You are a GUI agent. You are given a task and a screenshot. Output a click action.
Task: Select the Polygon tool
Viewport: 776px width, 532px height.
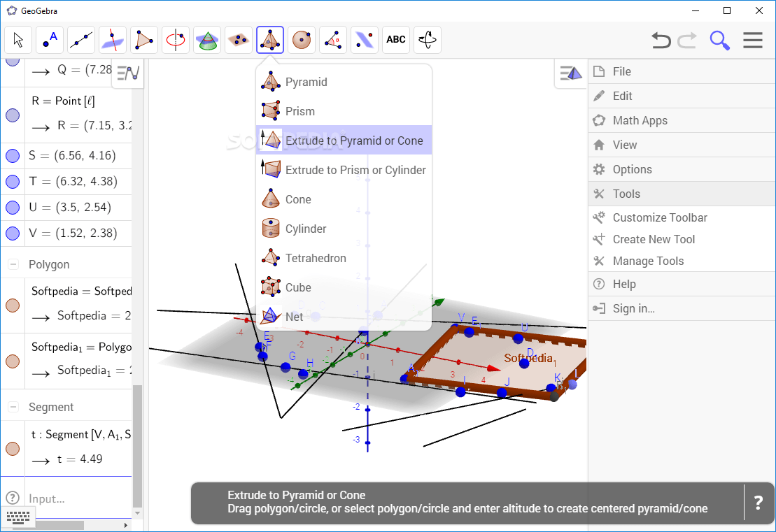143,40
